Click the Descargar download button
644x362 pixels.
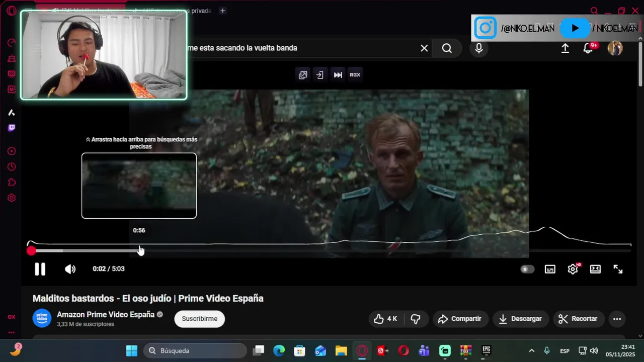click(x=520, y=319)
